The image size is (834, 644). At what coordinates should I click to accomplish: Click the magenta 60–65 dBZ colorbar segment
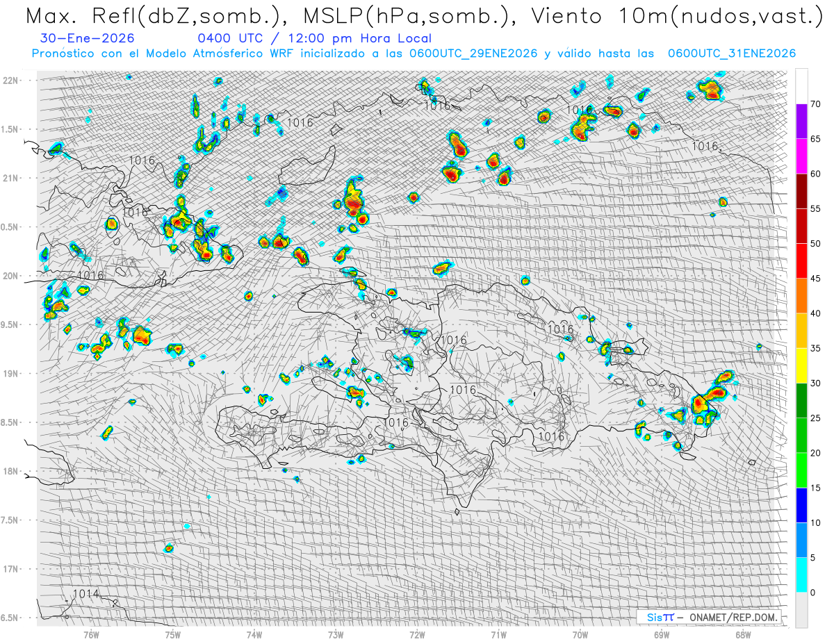(x=801, y=156)
